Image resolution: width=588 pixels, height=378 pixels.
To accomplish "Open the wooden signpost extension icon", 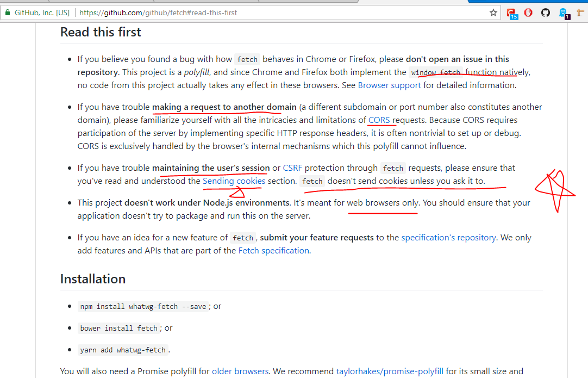I will coord(580,13).
